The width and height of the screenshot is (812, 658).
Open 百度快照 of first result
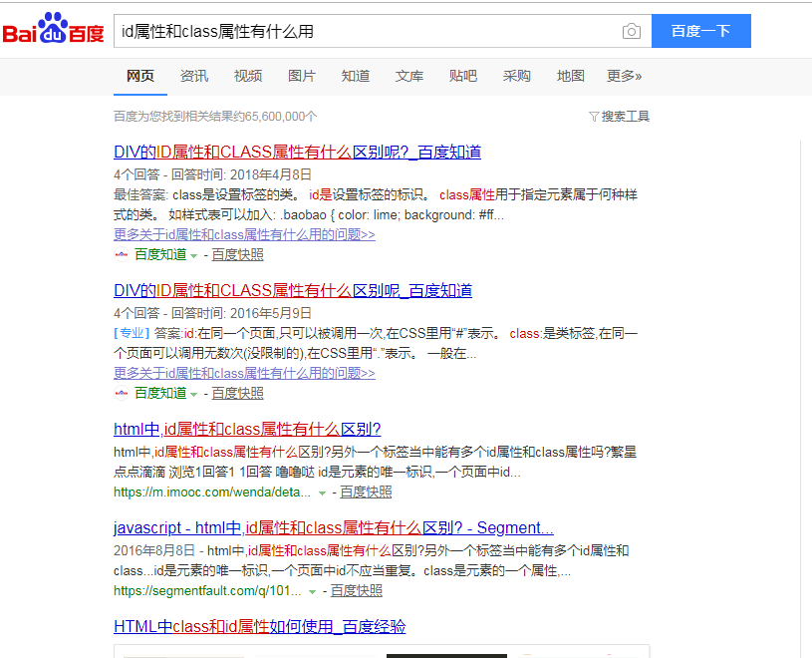(x=238, y=255)
